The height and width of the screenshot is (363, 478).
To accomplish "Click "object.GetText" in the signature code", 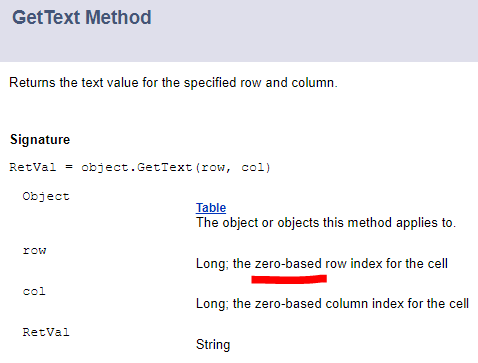I will (137, 168).
